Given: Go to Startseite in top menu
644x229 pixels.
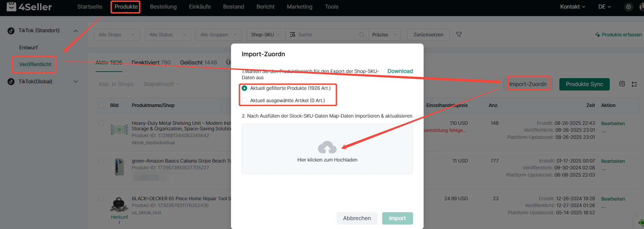Looking at the screenshot, I should tap(90, 7).
